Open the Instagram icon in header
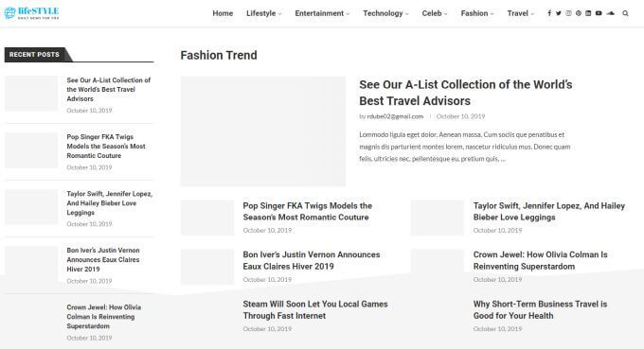This screenshot has height=349, width=644. 568,13
